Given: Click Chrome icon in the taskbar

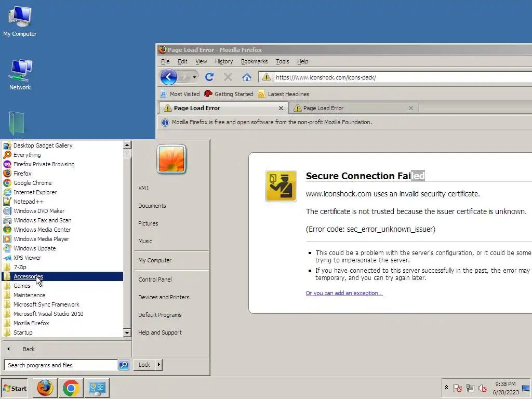Looking at the screenshot, I should [x=71, y=388].
